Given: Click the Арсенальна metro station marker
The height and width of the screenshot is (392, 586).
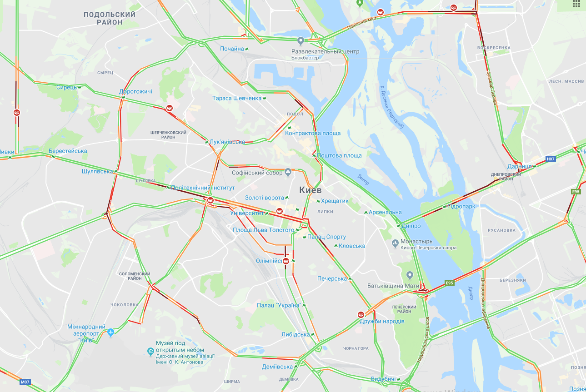Looking at the screenshot, I should [366, 212].
